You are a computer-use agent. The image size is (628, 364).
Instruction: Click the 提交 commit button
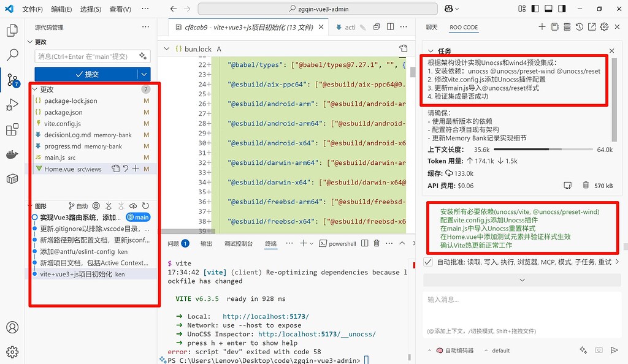(x=86, y=74)
